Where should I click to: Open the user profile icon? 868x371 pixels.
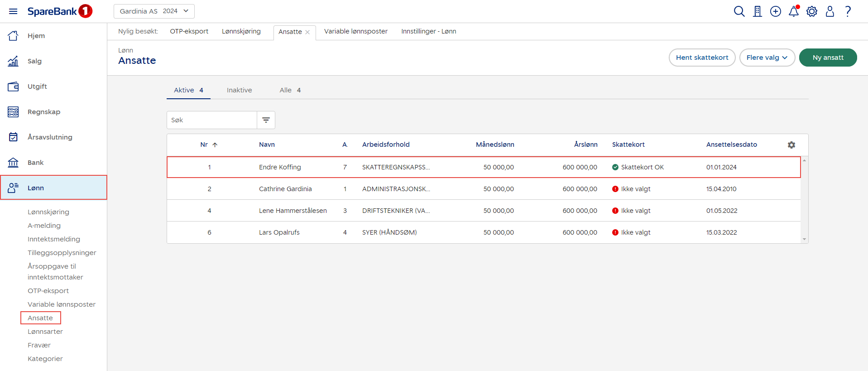pos(830,11)
